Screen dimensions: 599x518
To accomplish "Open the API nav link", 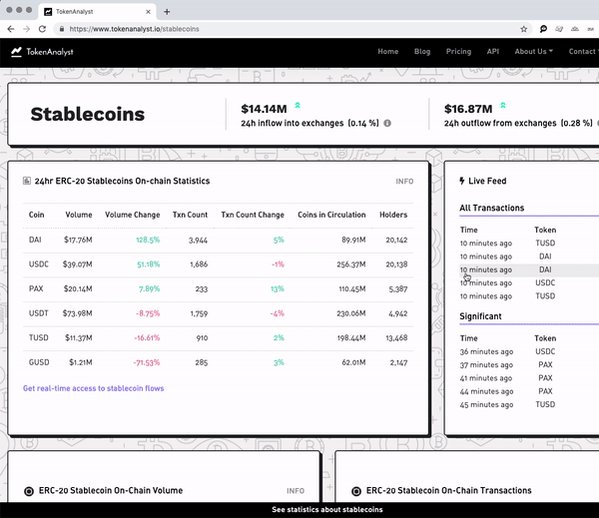I will [x=493, y=52].
